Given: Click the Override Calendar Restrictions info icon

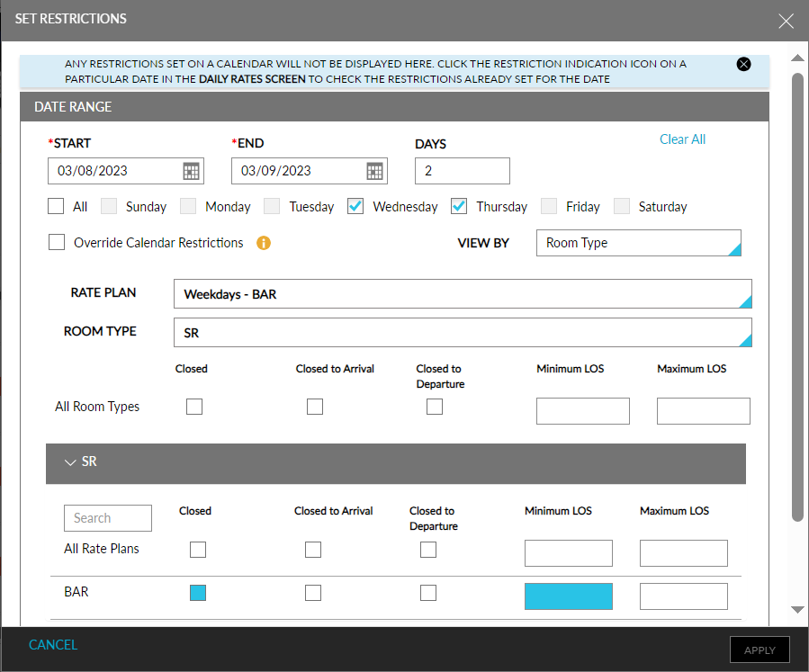Looking at the screenshot, I should 264,243.
